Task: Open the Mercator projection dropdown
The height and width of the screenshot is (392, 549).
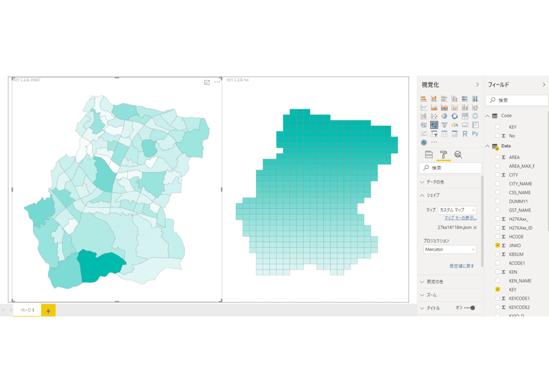Action: click(450, 249)
